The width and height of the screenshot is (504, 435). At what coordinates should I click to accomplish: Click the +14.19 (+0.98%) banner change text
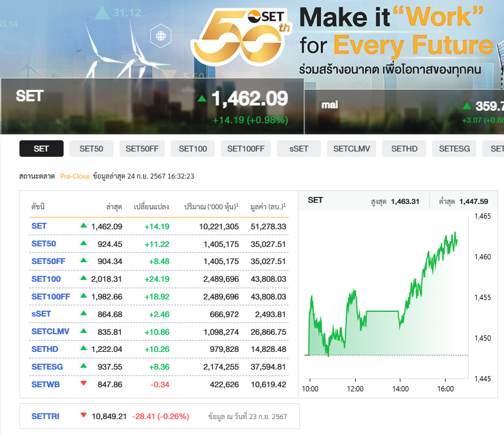250,120
